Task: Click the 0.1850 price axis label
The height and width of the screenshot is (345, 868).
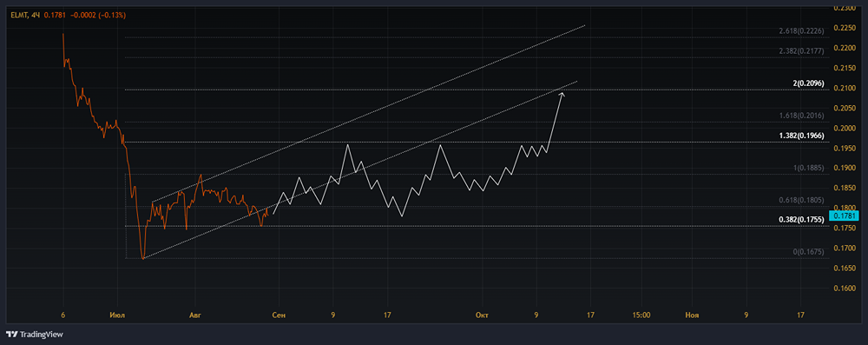Action: coord(844,188)
